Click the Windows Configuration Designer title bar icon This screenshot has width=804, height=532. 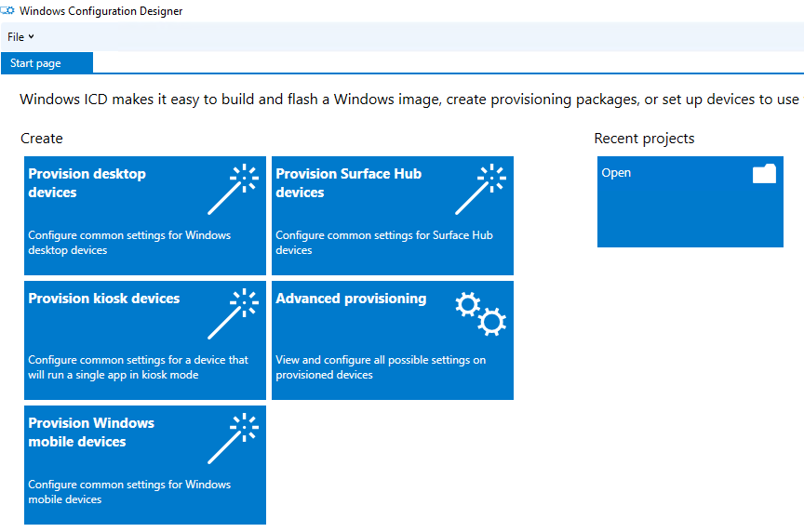[7, 11]
